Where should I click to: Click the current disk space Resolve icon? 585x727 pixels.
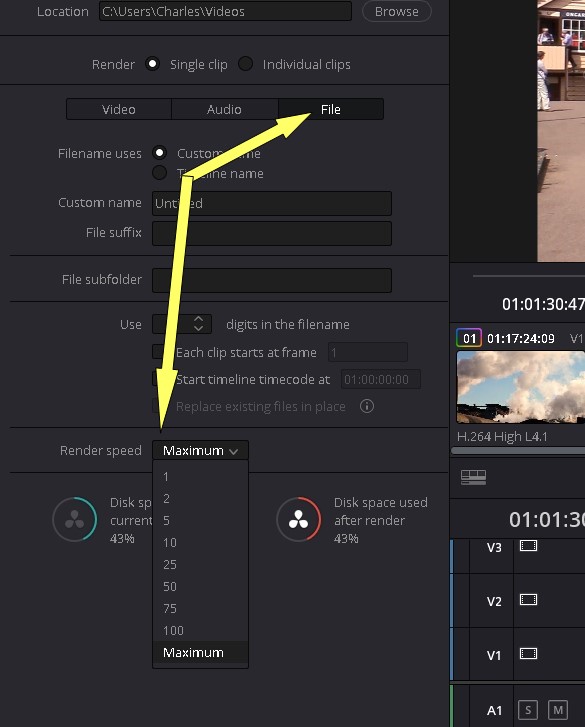[75, 519]
